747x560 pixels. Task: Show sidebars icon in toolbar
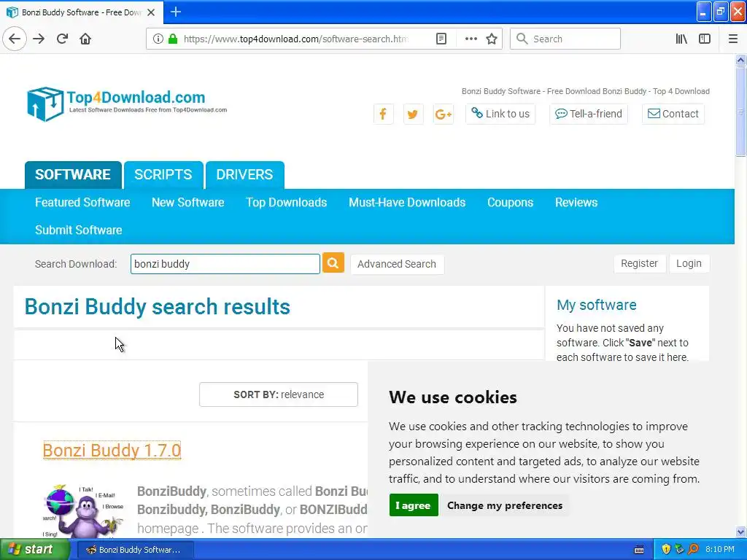click(705, 39)
